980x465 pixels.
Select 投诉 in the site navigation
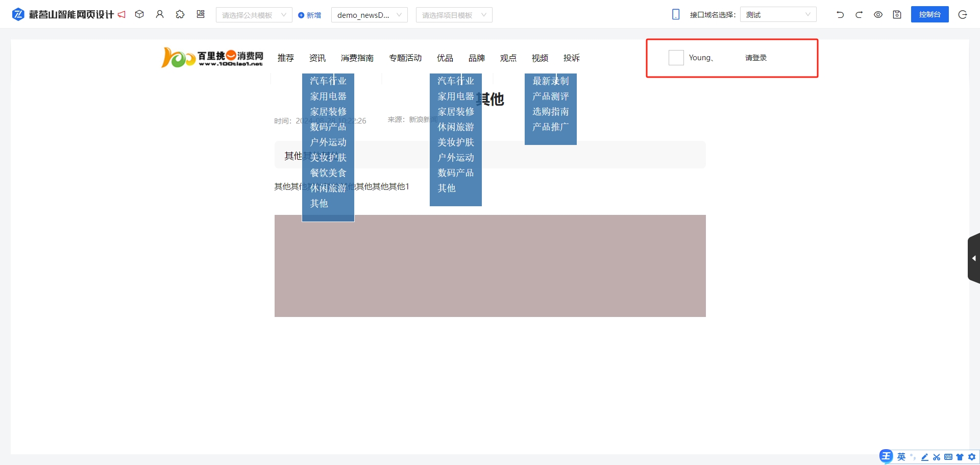(x=572, y=58)
